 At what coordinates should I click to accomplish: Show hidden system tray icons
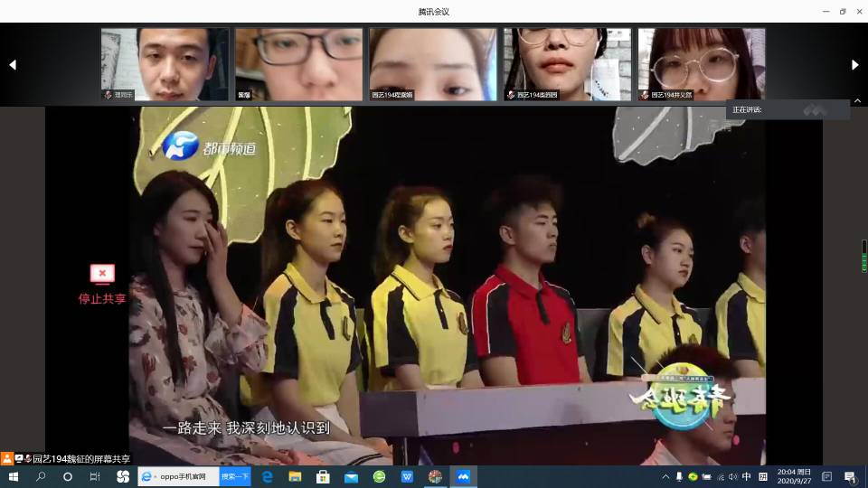[665, 476]
